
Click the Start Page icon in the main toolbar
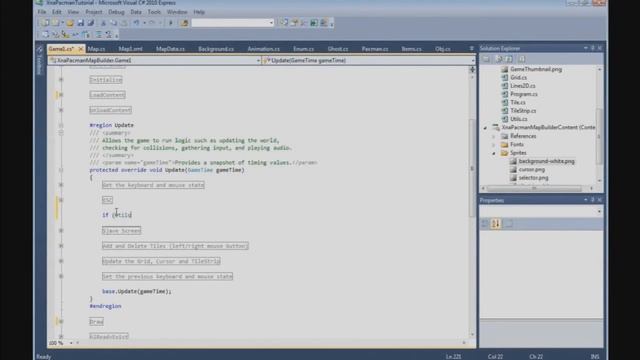314,23
